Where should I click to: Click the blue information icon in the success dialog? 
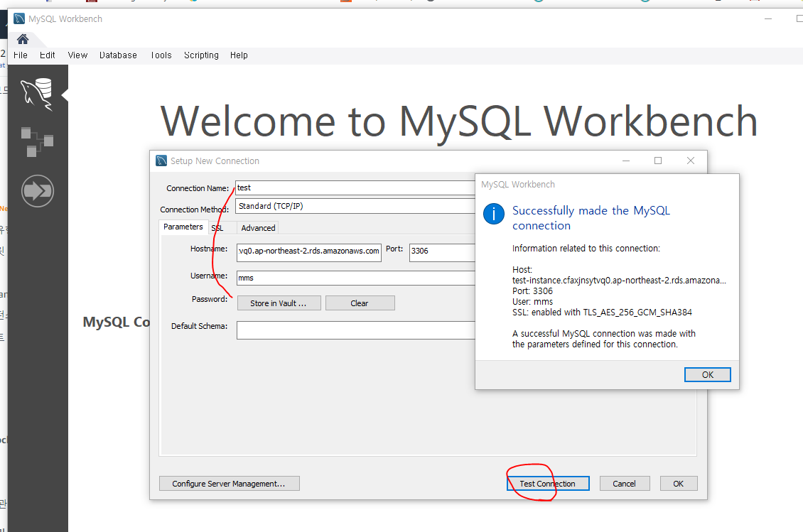tap(494, 214)
